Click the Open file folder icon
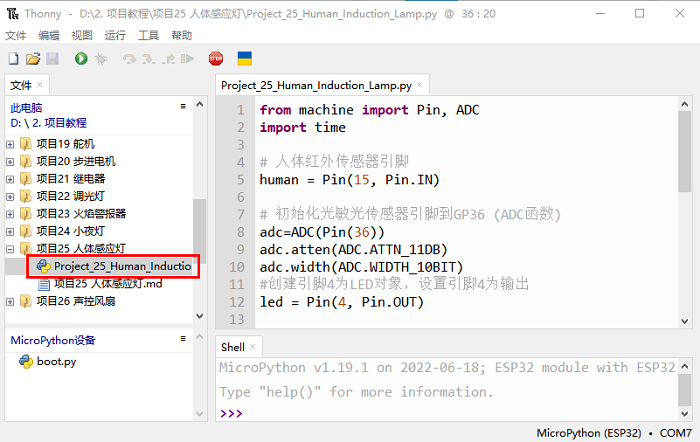Image resolution: width=700 pixels, height=442 pixels. pos(32,60)
